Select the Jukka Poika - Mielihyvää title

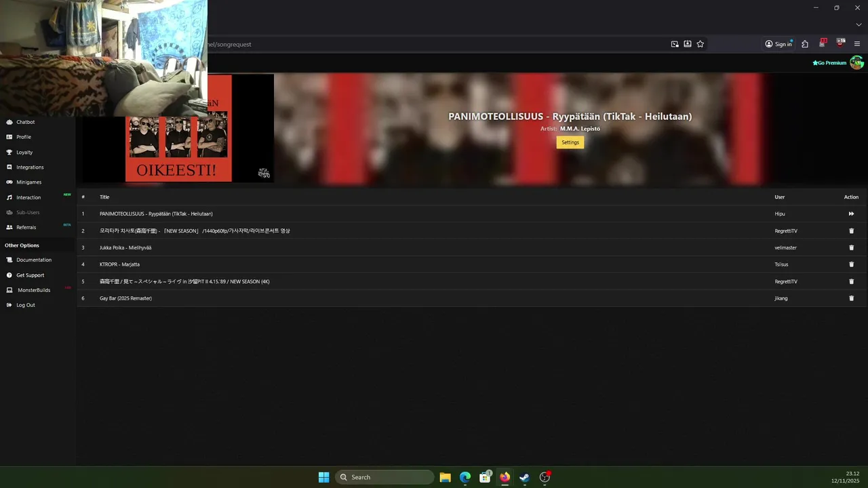point(125,247)
